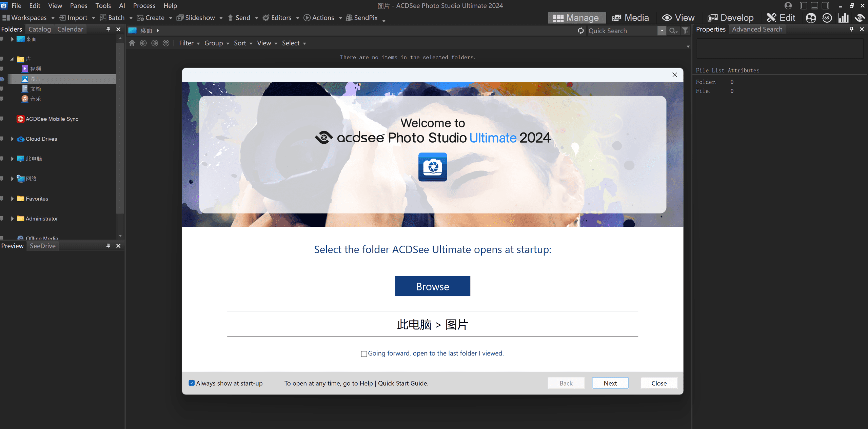This screenshot has height=429, width=868.
Task: Go up one folder level icon
Action: 166,43
